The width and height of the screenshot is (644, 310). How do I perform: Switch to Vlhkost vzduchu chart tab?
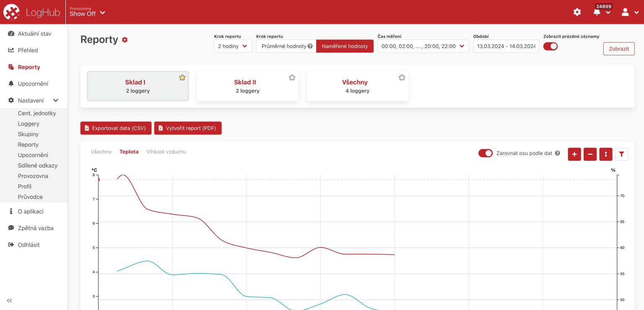pos(166,152)
